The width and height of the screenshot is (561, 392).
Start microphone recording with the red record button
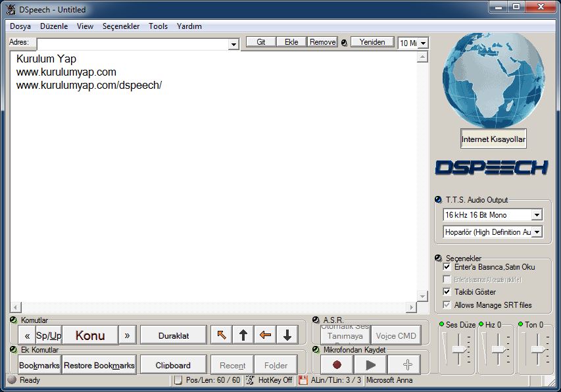point(337,365)
